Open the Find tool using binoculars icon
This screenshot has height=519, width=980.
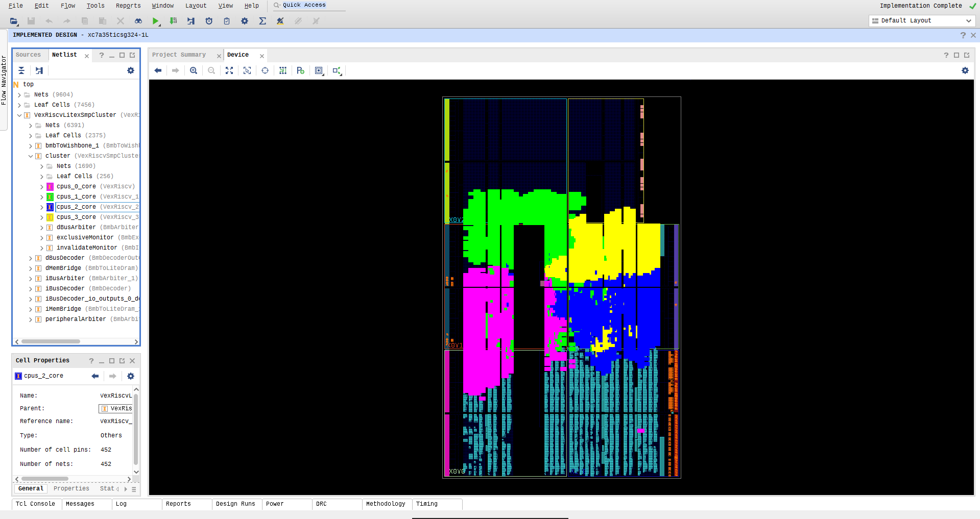138,21
